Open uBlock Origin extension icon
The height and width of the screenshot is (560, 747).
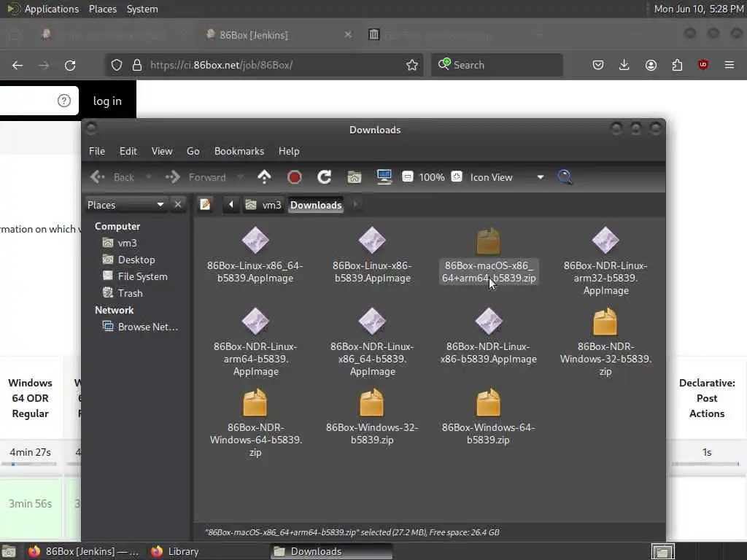(703, 65)
